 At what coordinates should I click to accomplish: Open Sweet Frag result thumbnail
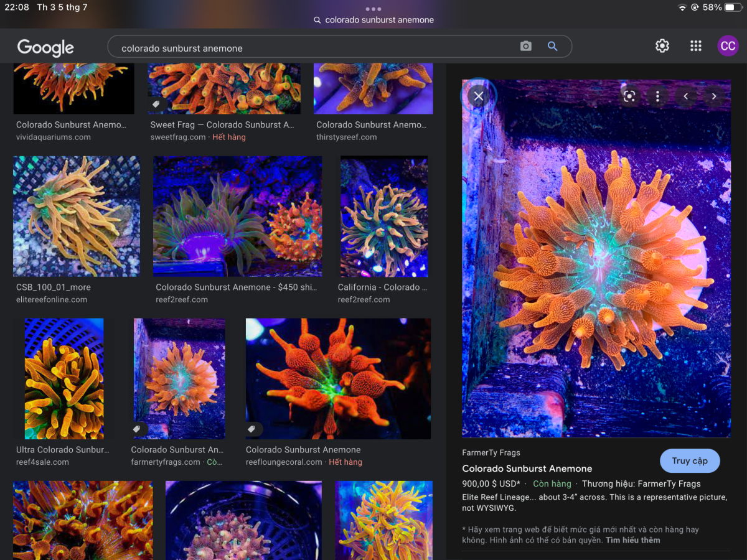pyautogui.click(x=224, y=88)
